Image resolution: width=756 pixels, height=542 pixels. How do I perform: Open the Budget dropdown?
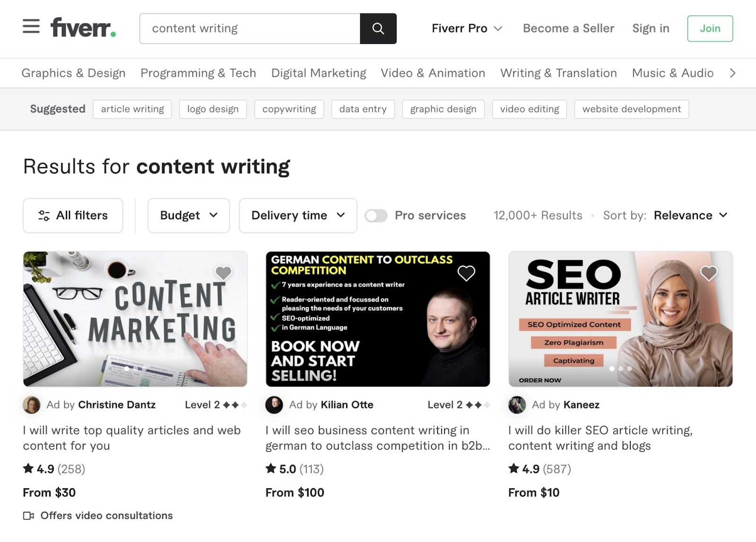coord(188,215)
